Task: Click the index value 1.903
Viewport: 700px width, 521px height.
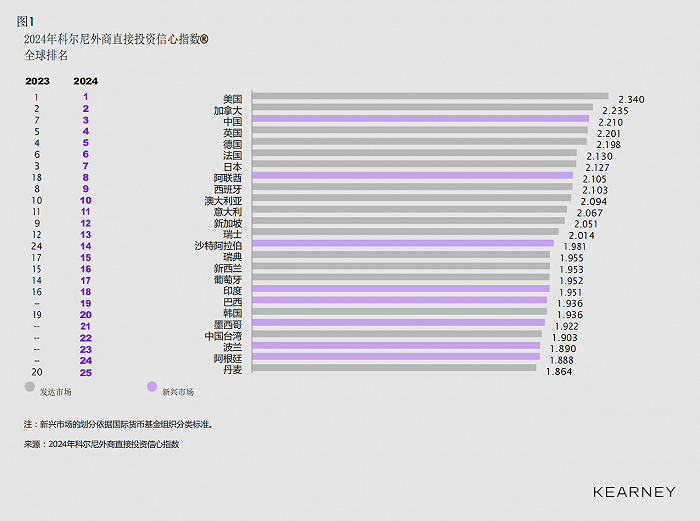Action: pyautogui.click(x=565, y=338)
